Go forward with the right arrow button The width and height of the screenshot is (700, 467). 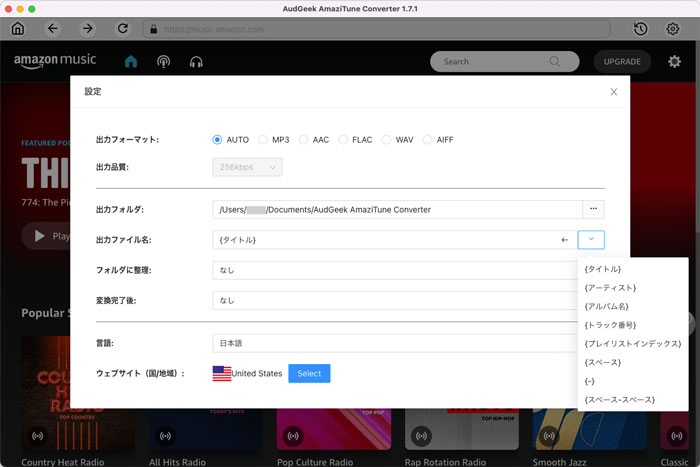88,29
